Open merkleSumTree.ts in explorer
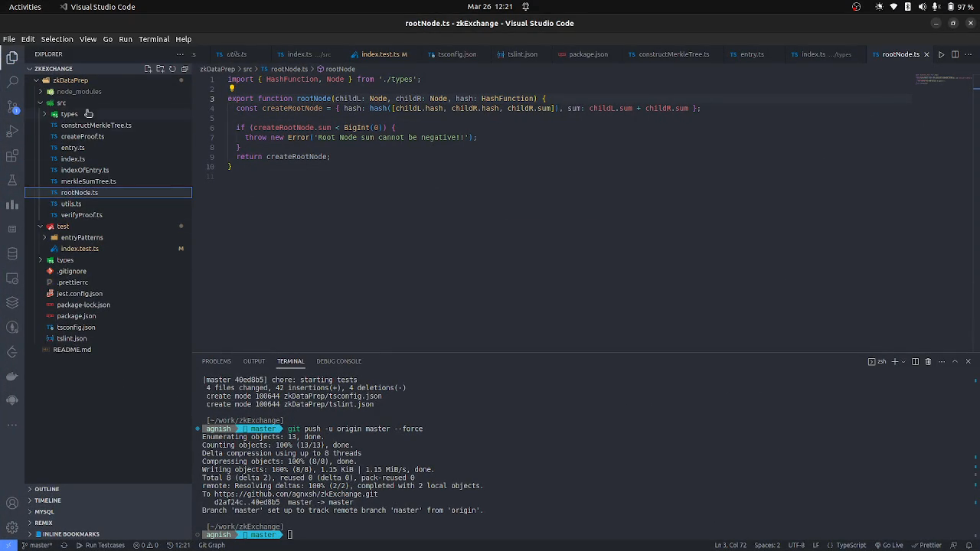The width and height of the screenshot is (980, 551). coord(108,181)
